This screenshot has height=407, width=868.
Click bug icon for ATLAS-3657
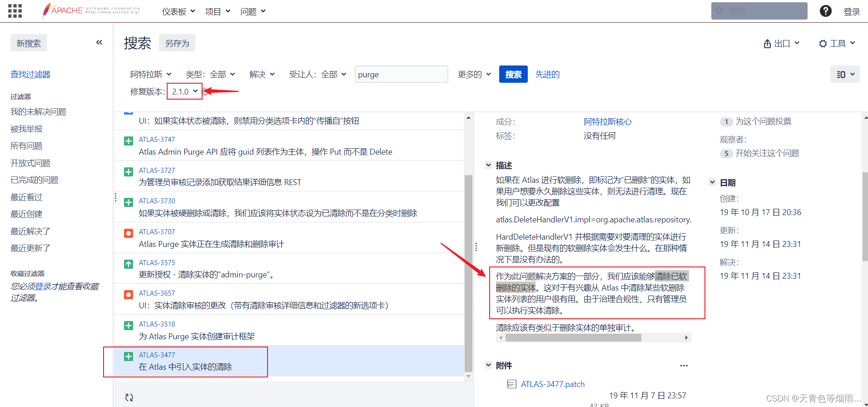click(x=129, y=295)
